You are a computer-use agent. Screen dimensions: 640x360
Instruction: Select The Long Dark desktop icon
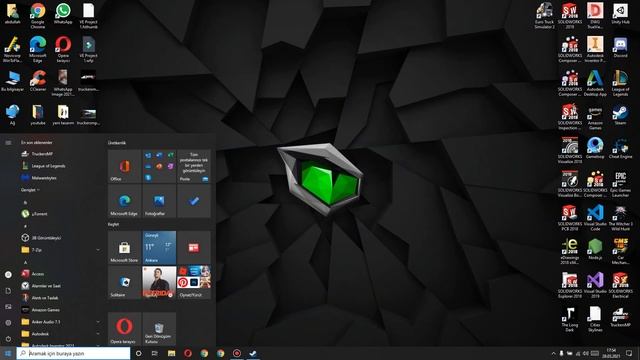(570, 319)
